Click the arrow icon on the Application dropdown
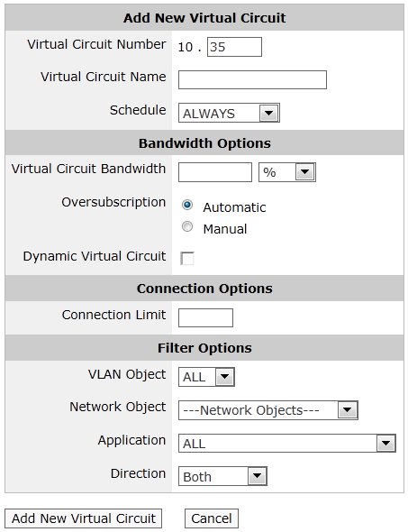 click(385, 443)
